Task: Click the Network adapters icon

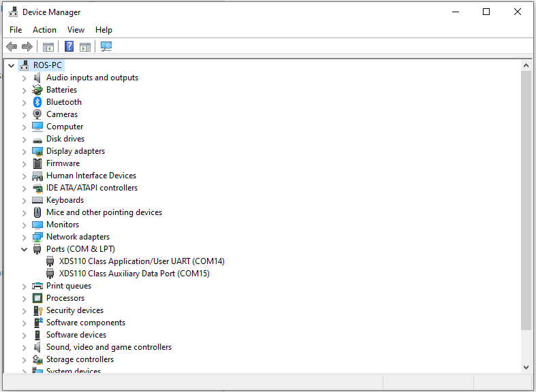Action: 37,237
